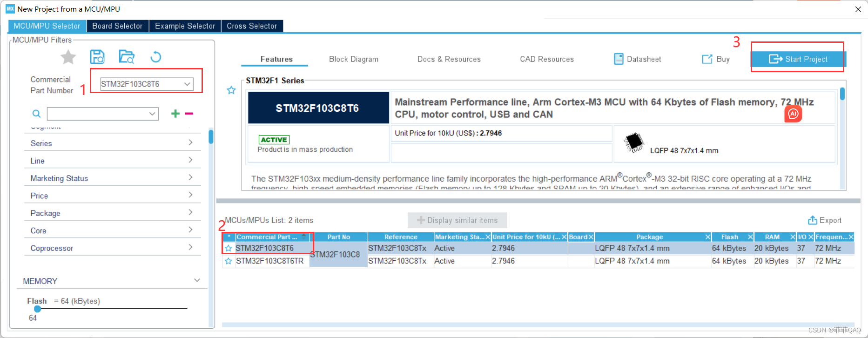
Task: Hide the Package column with X
Action: tap(707, 237)
